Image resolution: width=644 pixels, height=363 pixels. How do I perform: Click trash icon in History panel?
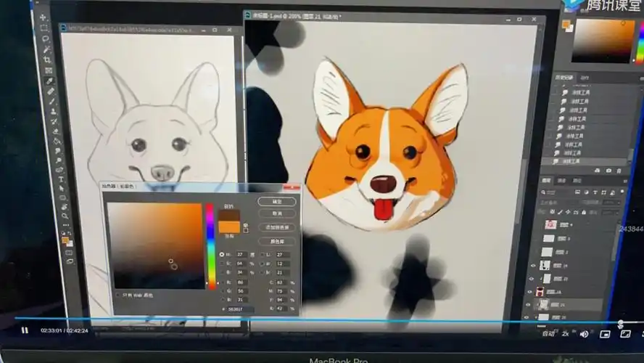click(x=619, y=171)
